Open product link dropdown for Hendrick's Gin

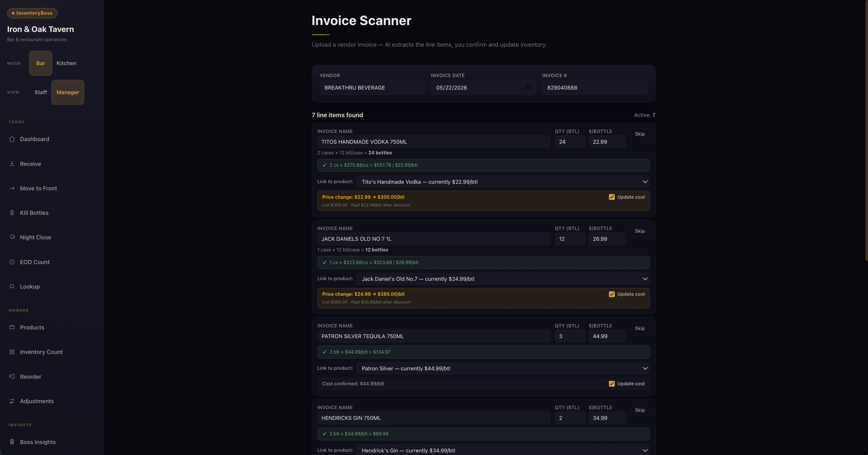[503, 450]
